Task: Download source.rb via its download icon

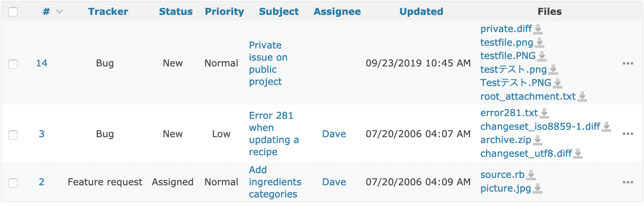Action: coord(531,175)
